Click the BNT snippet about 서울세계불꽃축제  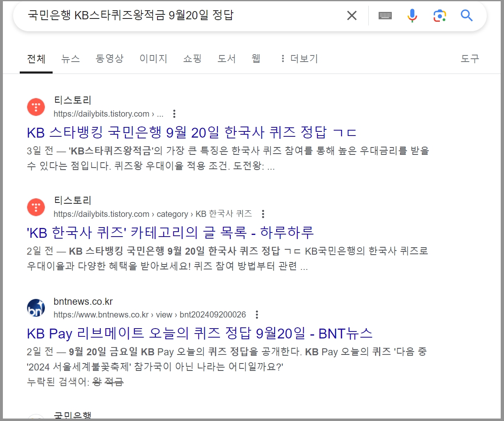(227, 359)
